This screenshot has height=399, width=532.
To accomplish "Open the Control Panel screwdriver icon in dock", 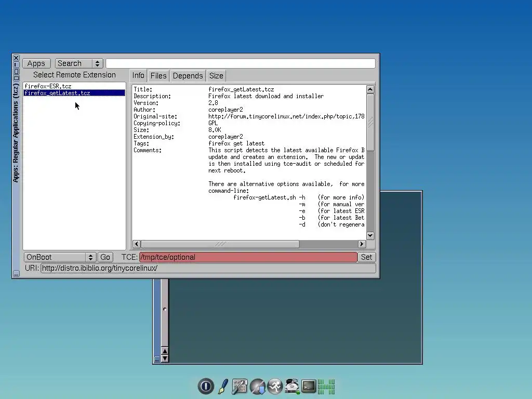I will click(x=240, y=387).
